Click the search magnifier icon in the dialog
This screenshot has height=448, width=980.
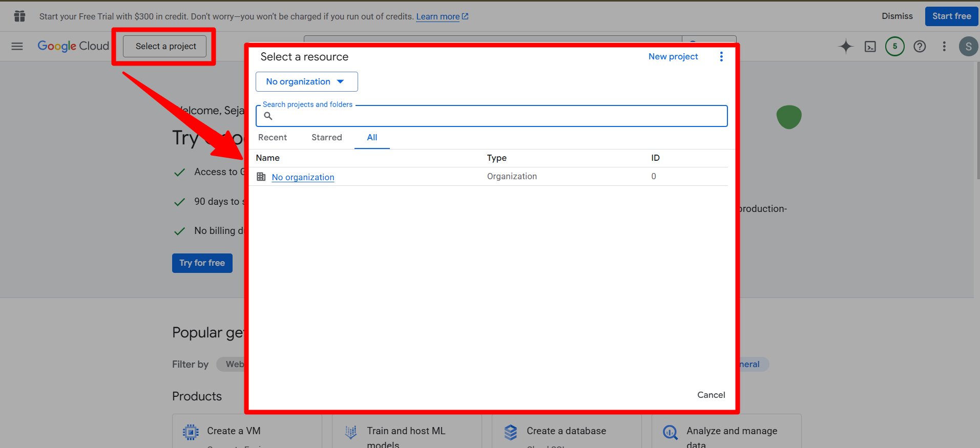click(268, 116)
